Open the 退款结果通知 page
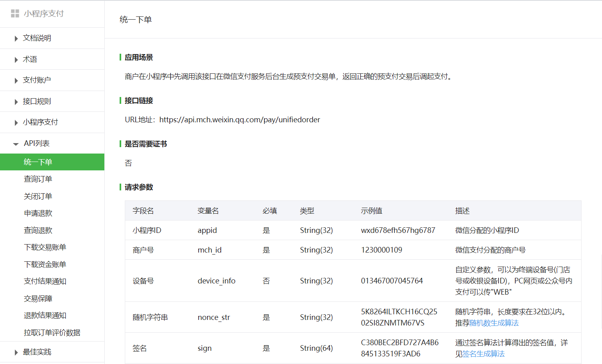The image size is (602, 364). pyautogui.click(x=45, y=315)
